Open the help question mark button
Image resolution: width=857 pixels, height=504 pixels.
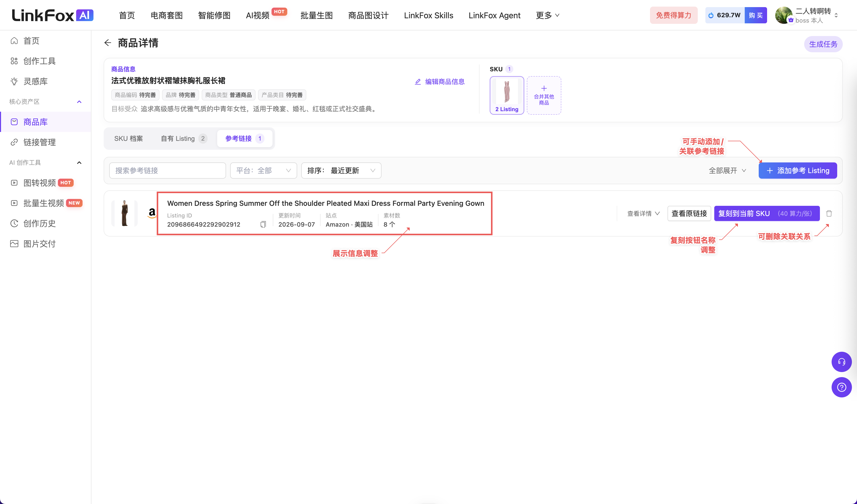click(842, 387)
